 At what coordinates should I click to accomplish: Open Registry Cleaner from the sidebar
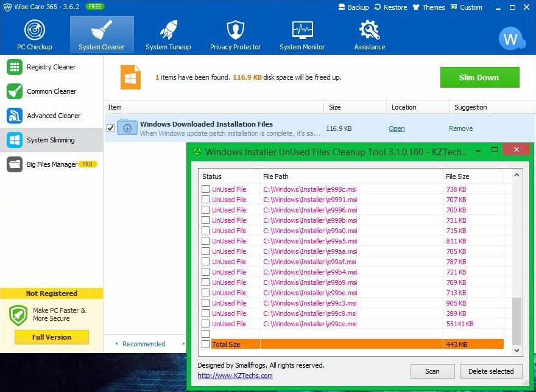tap(51, 67)
